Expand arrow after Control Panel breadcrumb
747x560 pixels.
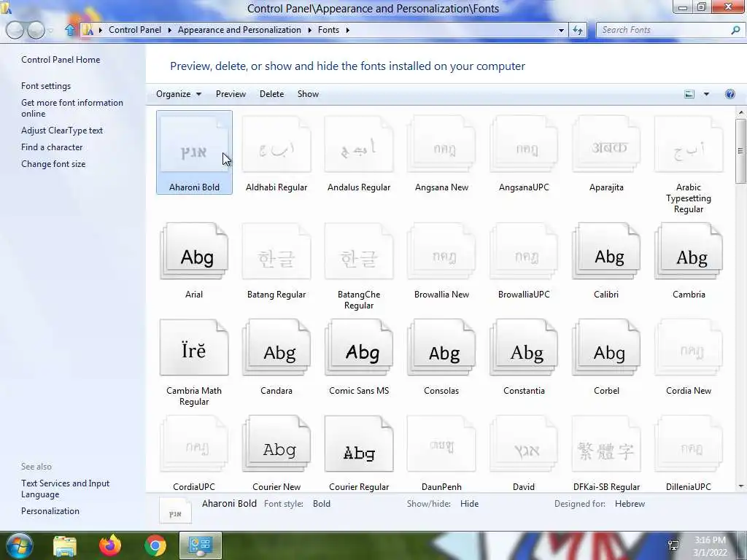click(169, 30)
